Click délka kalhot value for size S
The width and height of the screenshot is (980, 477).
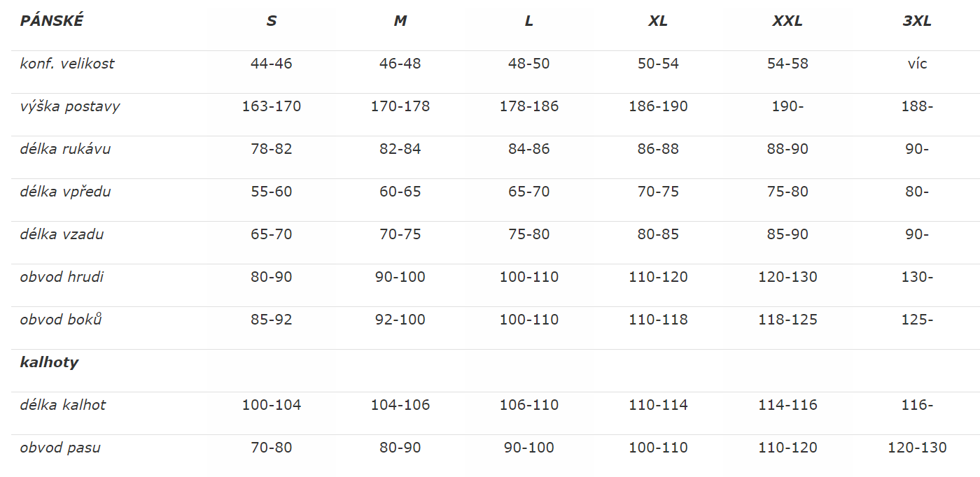click(x=272, y=405)
